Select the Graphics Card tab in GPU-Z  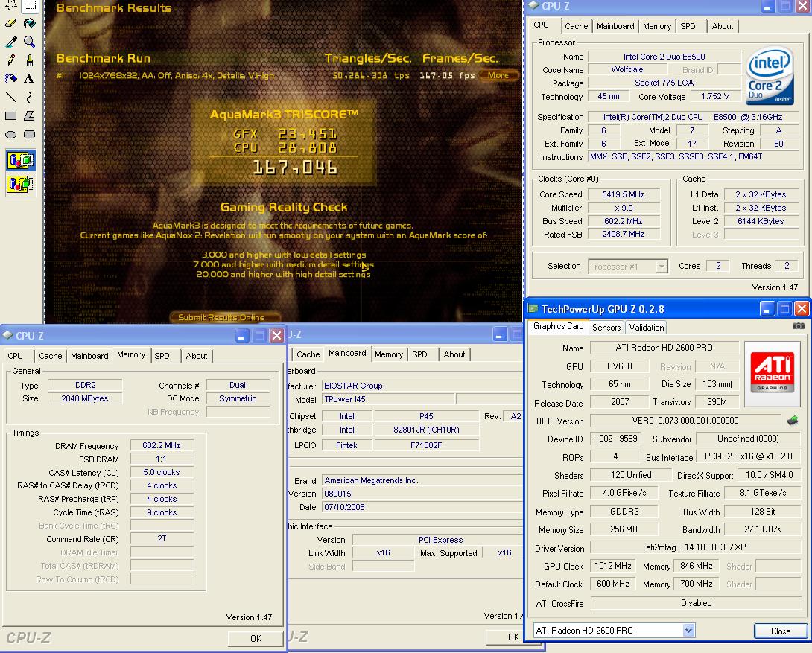(558, 326)
